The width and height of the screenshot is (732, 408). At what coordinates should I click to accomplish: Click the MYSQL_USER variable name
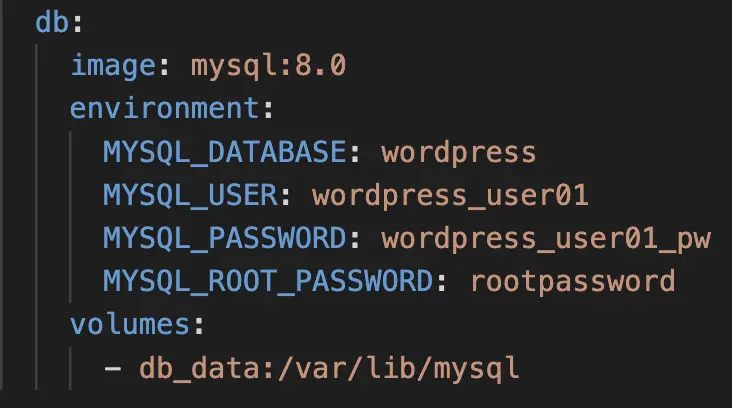coord(190,195)
